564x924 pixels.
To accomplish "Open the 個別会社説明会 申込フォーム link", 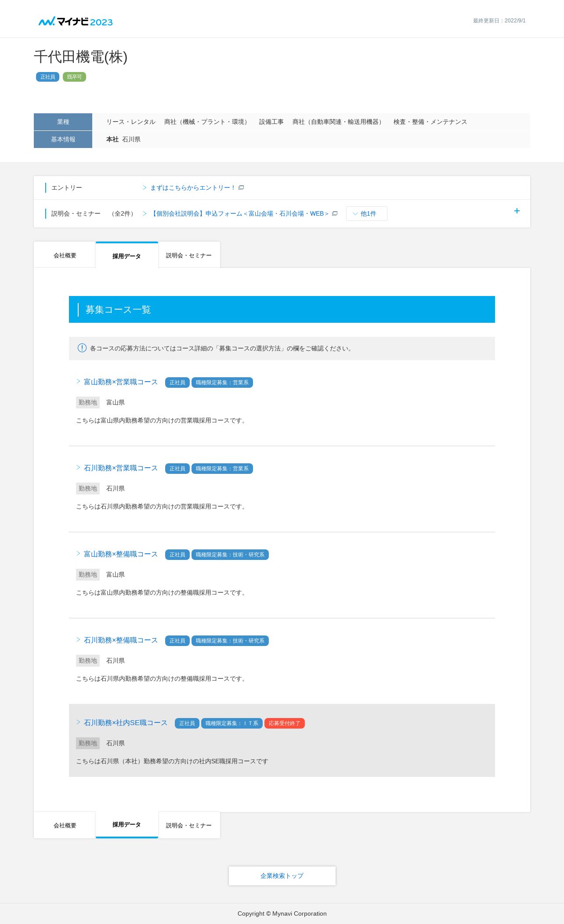I will 239,213.
